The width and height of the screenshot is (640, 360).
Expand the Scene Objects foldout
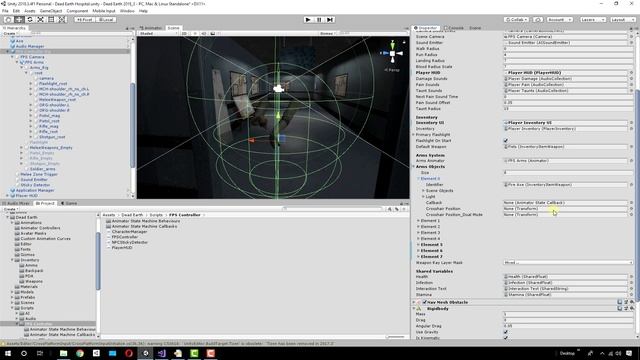(423, 191)
